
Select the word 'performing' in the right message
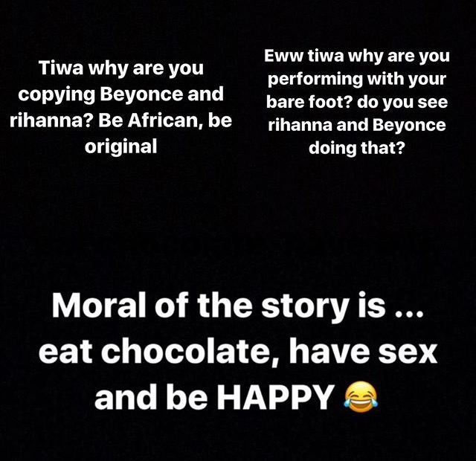click(315, 80)
